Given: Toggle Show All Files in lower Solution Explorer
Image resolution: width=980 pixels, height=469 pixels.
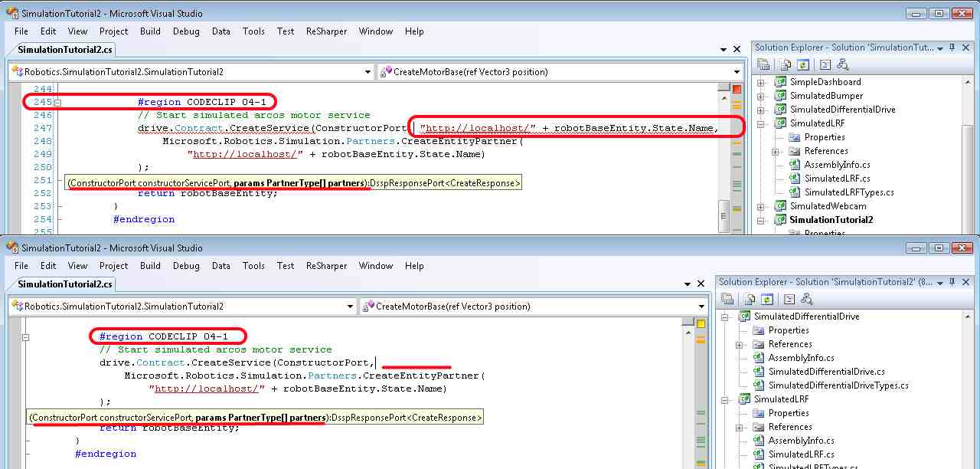Looking at the screenshot, I should pyautogui.click(x=749, y=300).
